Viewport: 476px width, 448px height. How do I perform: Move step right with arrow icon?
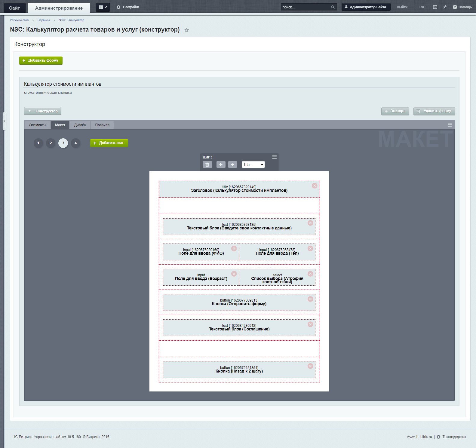coord(232,164)
